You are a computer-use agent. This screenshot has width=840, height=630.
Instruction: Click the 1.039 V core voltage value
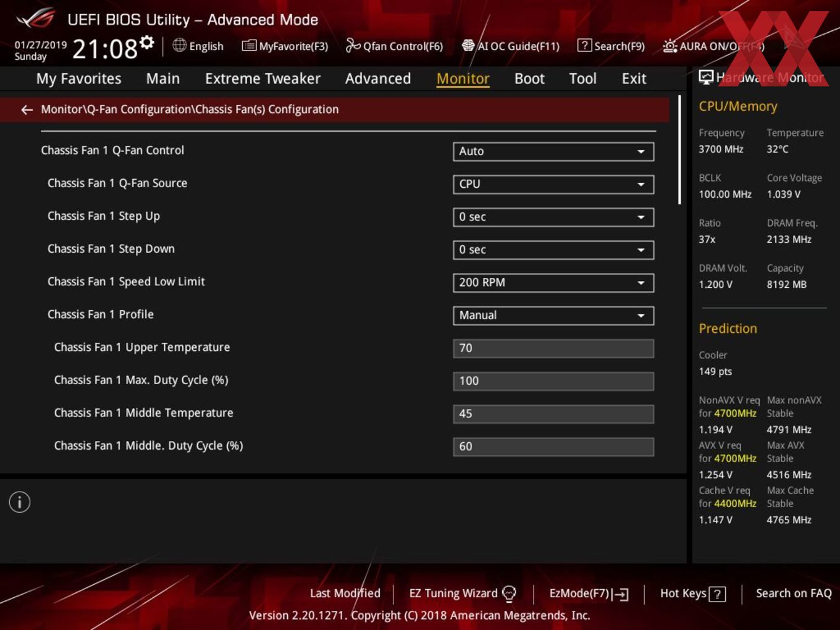click(783, 194)
